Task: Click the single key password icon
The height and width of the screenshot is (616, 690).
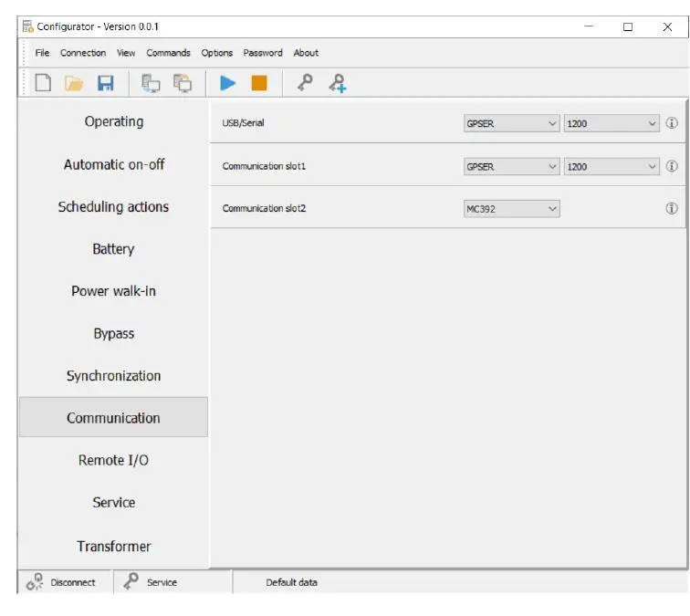Action: [305, 83]
